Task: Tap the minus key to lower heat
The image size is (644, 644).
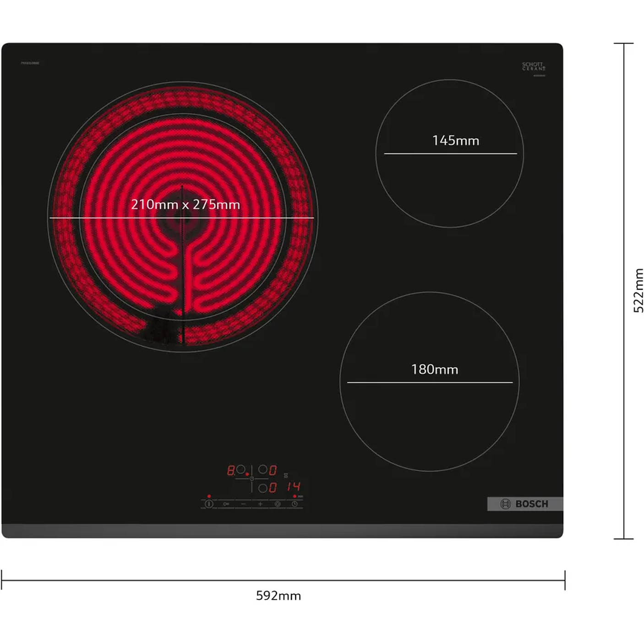Action: tap(243, 504)
